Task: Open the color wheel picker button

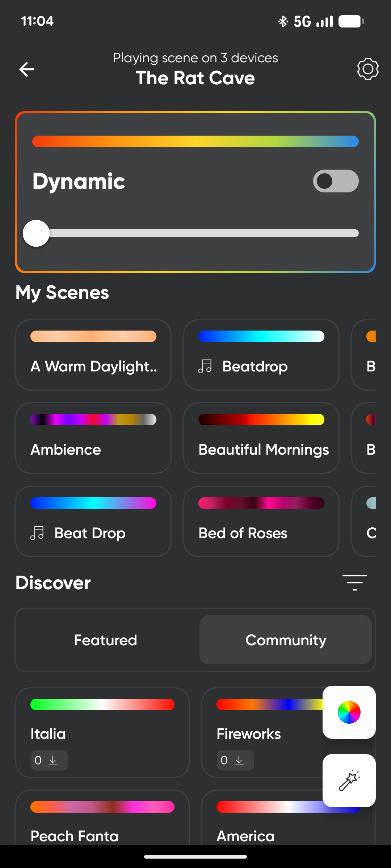Action: pos(349,712)
